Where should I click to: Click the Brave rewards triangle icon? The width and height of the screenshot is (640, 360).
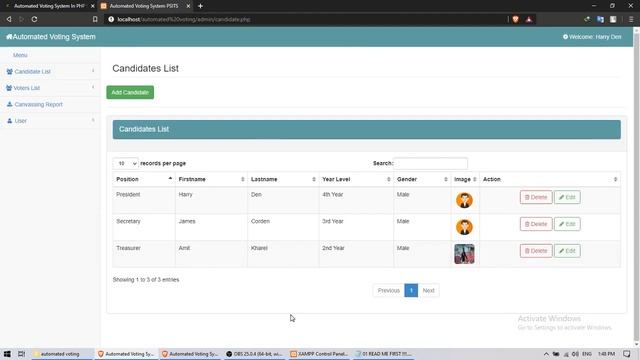(529, 19)
